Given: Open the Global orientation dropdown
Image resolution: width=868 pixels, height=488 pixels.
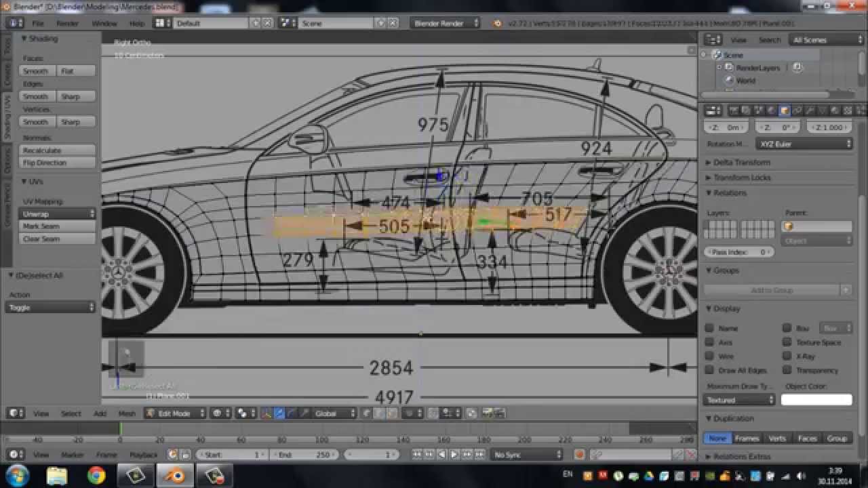Looking at the screenshot, I should click(335, 413).
